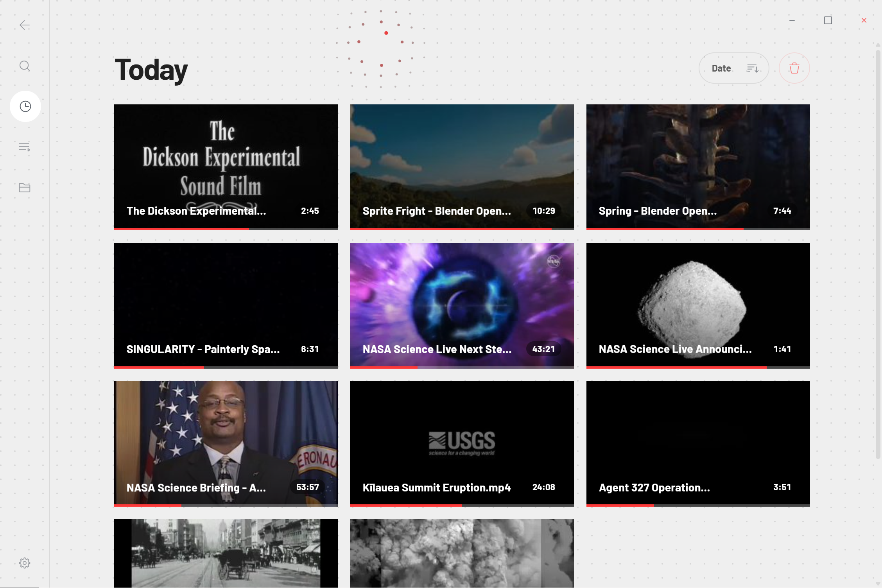
Task: Open the old street scene film thumbnail
Action: (x=226, y=553)
